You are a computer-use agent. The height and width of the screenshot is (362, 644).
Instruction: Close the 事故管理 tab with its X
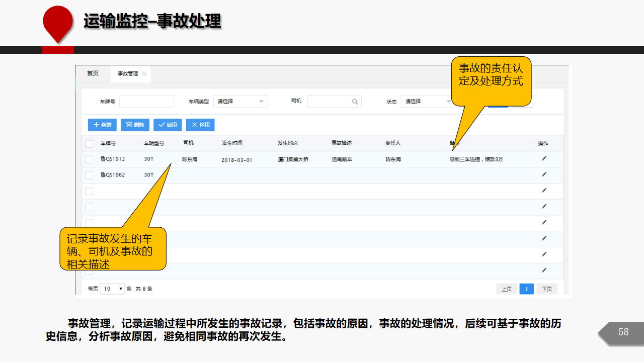click(x=144, y=73)
